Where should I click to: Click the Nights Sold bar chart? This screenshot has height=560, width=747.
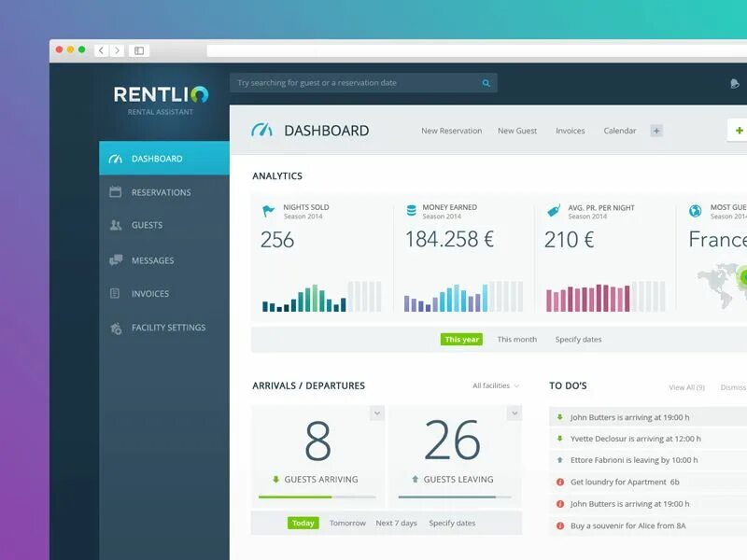click(321, 297)
